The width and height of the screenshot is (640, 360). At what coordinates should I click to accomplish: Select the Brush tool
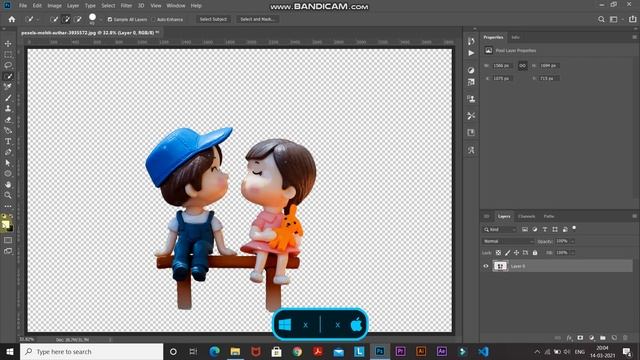[x=8, y=98]
